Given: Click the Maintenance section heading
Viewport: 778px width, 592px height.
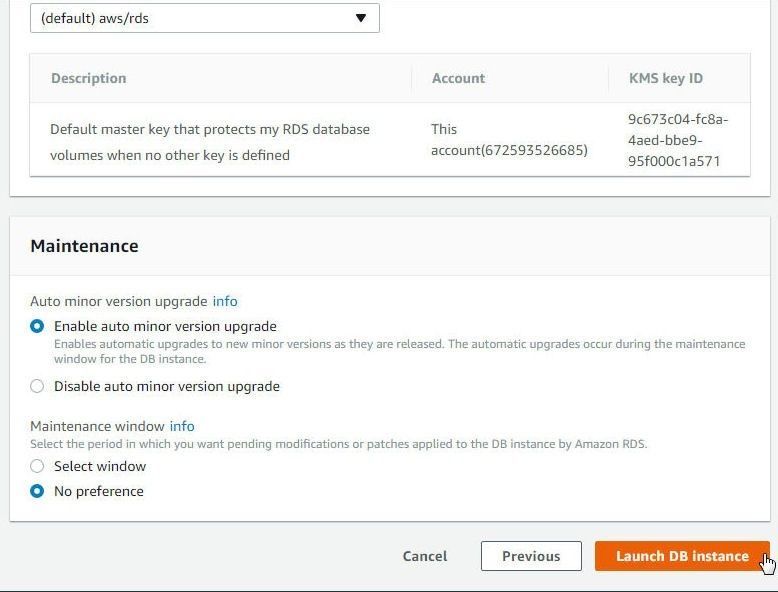Looking at the screenshot, I should tap(84, 246).
